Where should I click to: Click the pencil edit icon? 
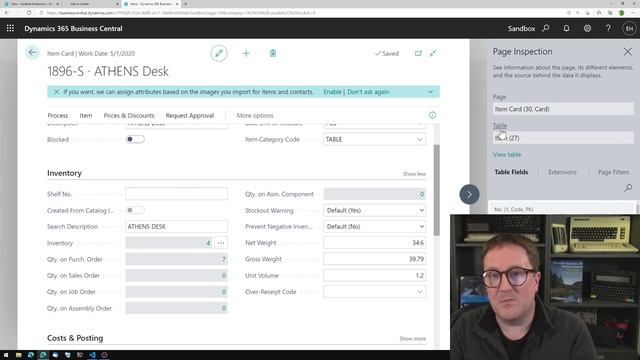pyautogui.click(x=219, y=53)
